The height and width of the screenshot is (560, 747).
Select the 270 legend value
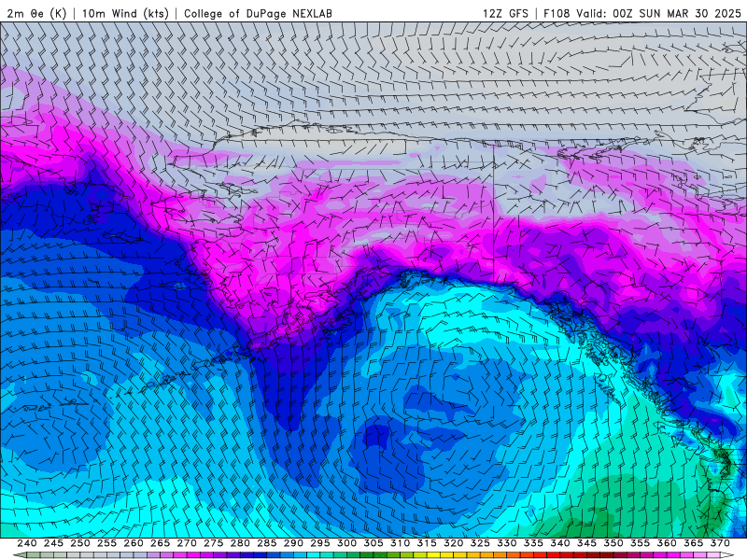pyautogui.click(x=187, y=543)
